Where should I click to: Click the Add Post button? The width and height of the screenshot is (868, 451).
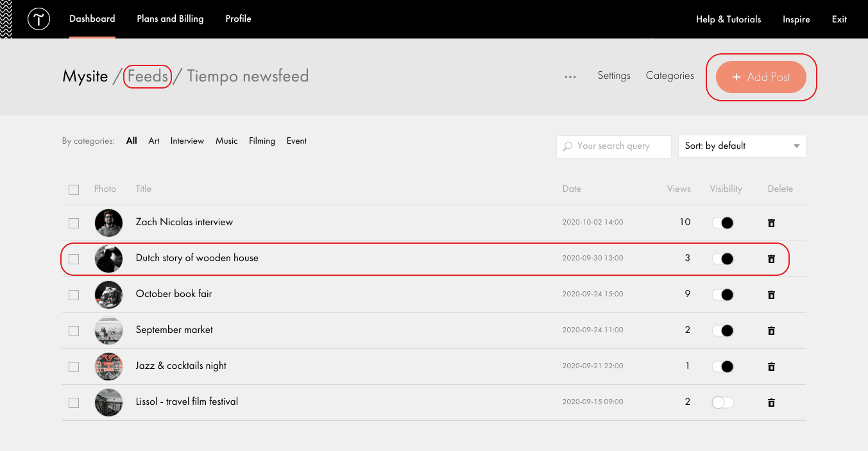(x=761, y=77)
